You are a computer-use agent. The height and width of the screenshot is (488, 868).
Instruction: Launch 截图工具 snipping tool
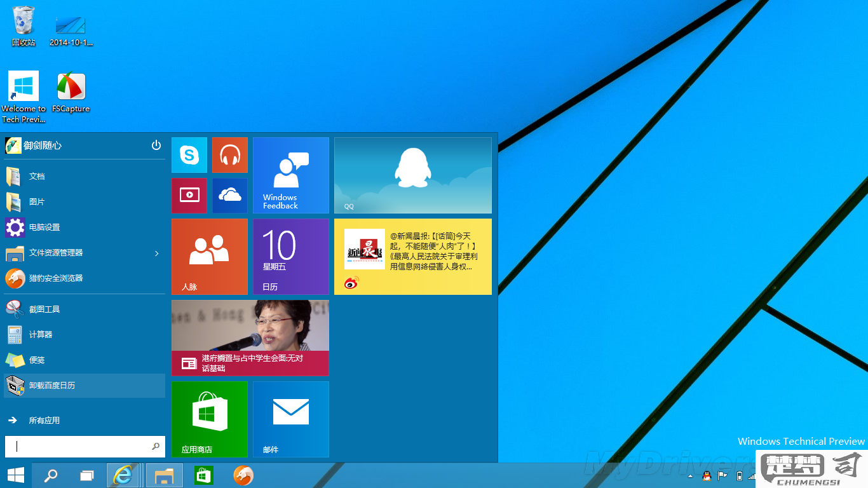click(x=85, y=309)
